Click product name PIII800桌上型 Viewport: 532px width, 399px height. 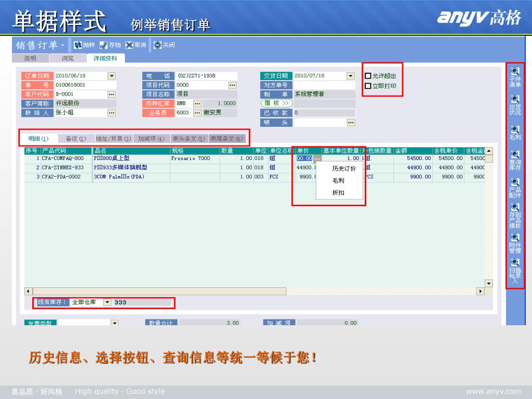tap(112, 158)
